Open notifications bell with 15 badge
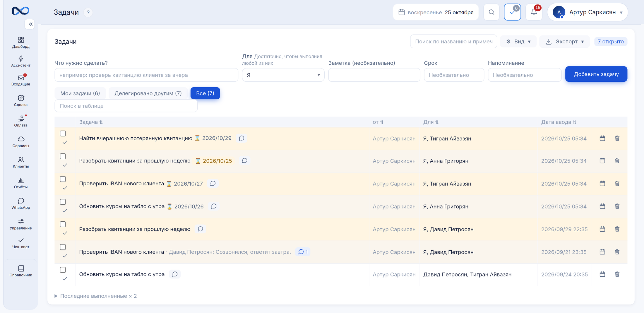644x313 pixels. (x=534, y=12)
